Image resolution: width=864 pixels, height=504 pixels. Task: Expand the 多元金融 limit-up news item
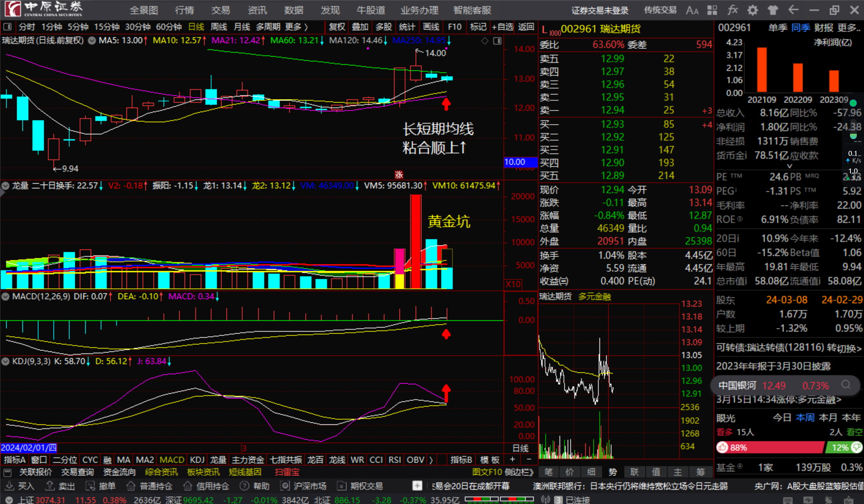[x=779, y=400]
